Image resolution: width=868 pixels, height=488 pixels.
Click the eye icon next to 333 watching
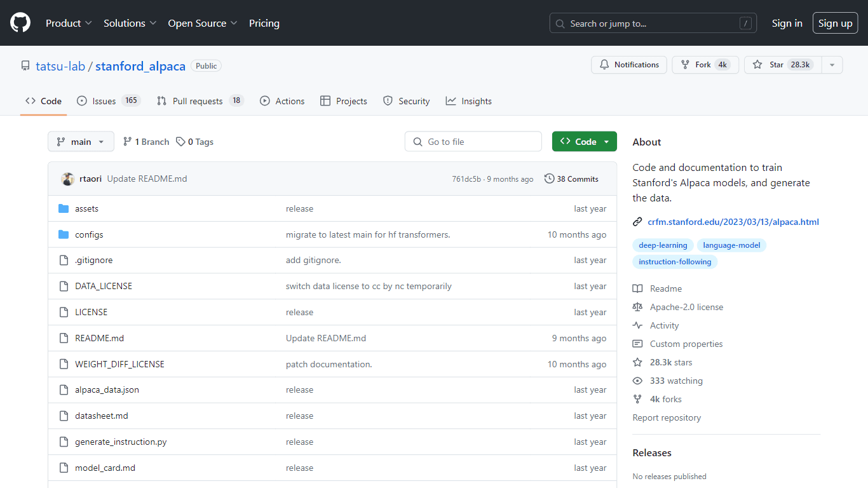pyautogui.click(x=637, y=381)
